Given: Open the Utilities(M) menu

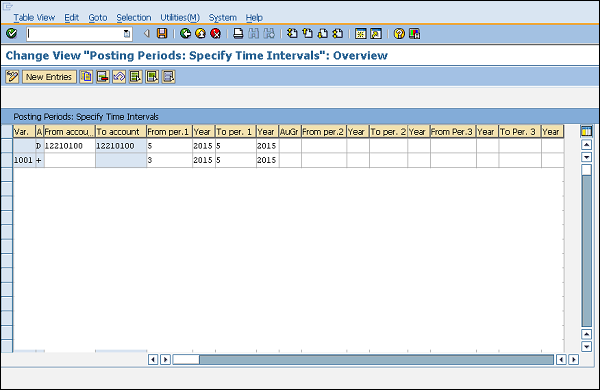Looking at the screenshot, I should [180, 18].
